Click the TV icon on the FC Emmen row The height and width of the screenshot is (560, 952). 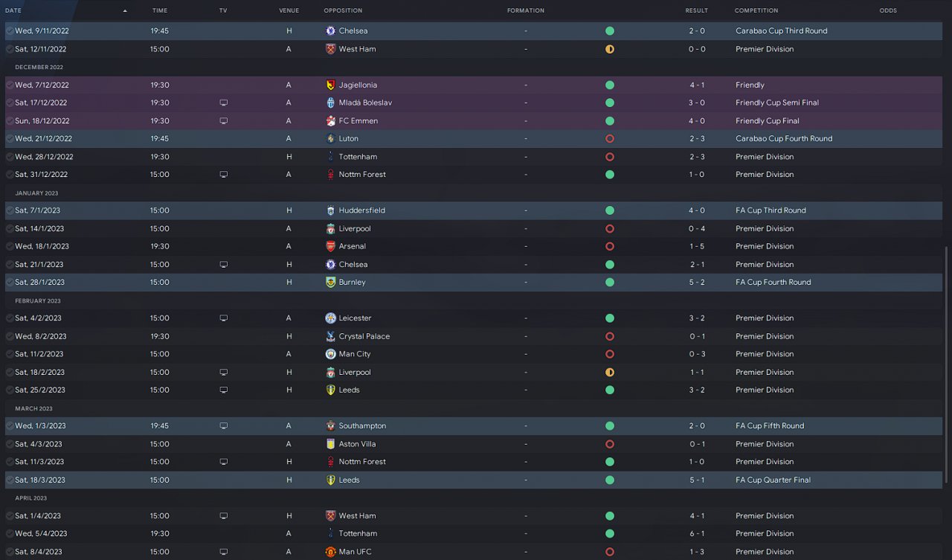tap(223, 120)
